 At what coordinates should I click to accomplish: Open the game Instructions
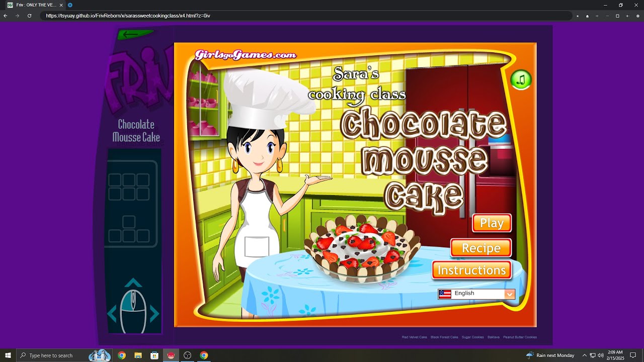471,270
